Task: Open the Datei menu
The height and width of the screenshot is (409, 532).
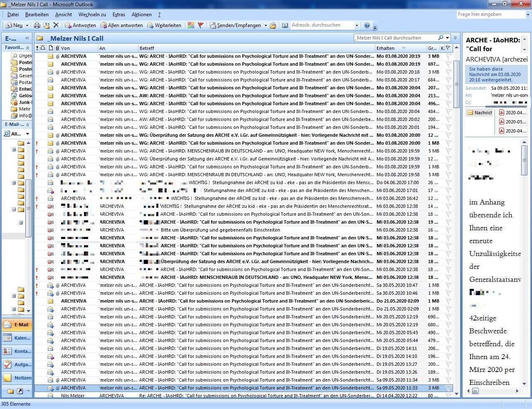Action: (13, 14)
